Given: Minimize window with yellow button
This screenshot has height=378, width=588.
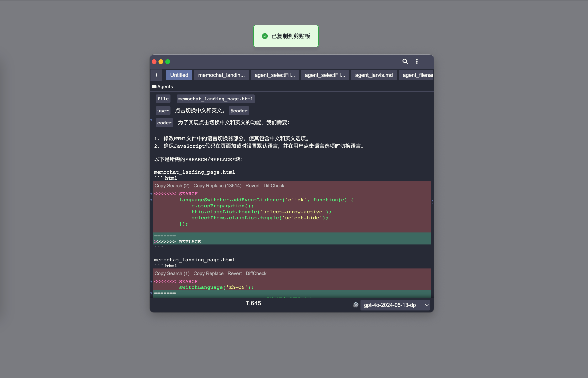Looking at the screenshot, I should 161,62.
